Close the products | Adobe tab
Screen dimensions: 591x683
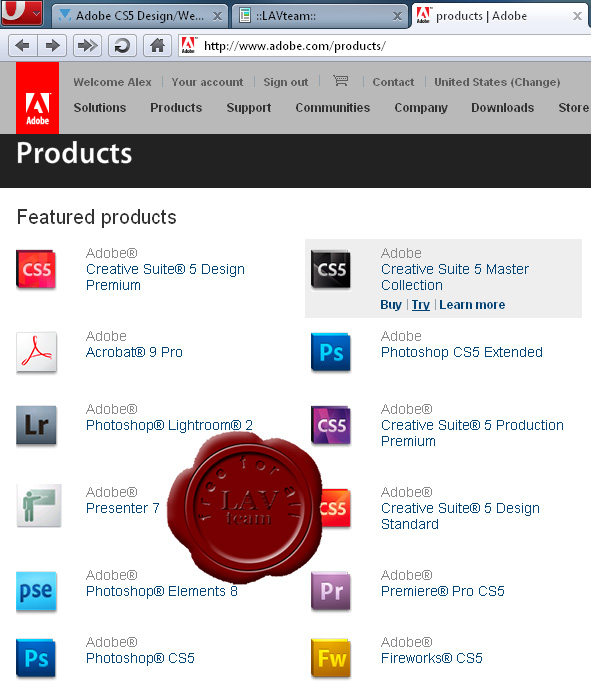(577, 17)
